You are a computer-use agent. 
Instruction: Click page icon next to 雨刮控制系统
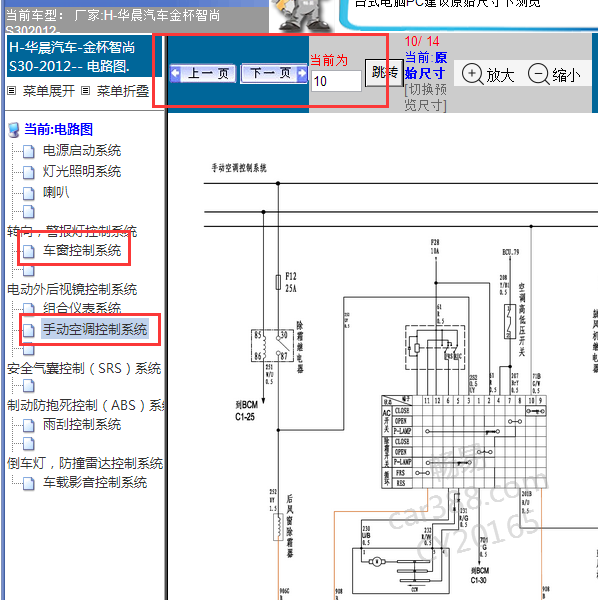29,425
